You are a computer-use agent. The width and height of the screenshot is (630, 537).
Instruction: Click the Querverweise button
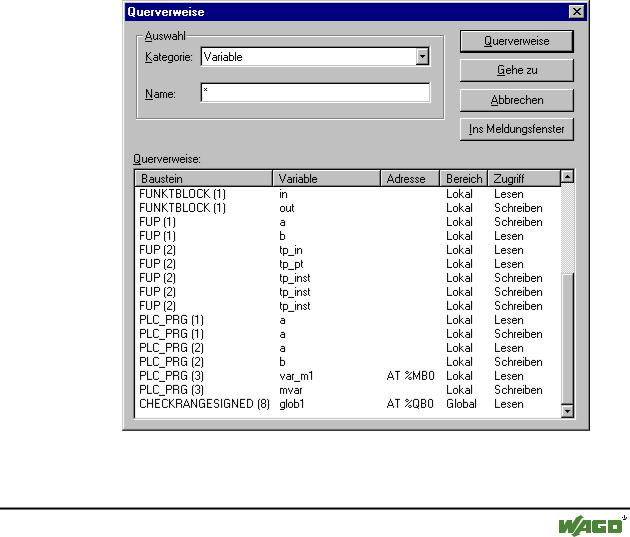(516, 41)
